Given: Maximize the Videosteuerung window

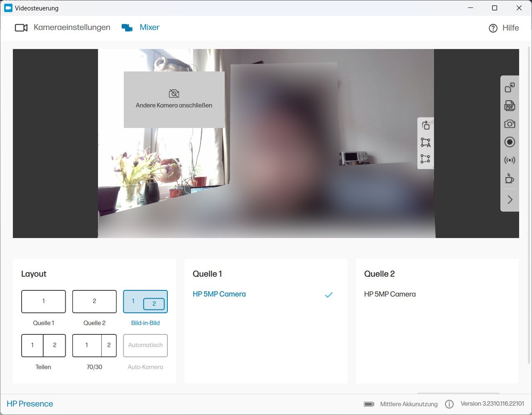Looking at the screenshot, I should pos(495,8).
